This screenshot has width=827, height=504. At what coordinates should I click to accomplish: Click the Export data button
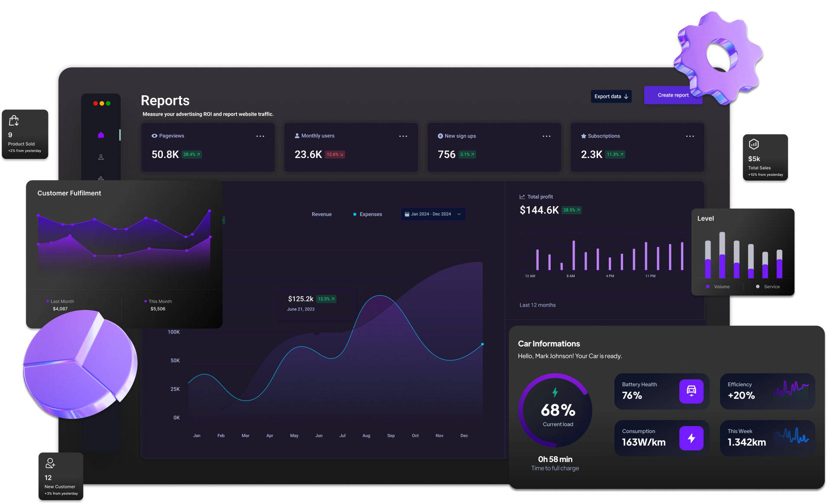click(611, 97)
